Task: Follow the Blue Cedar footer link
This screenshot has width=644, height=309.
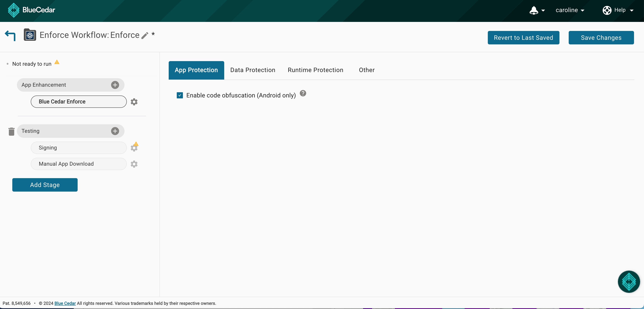Action: (65, 303)
